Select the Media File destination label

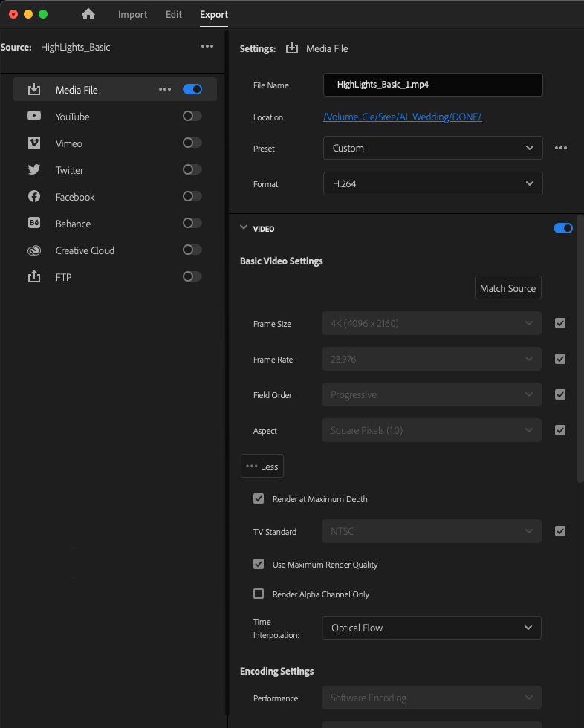click(77, 90)
